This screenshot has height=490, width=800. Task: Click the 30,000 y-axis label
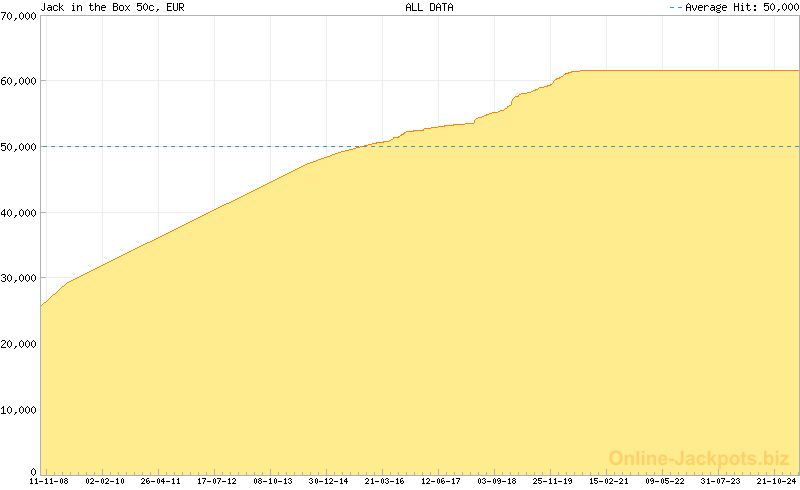pyautogui.click(x=19, y=278)
